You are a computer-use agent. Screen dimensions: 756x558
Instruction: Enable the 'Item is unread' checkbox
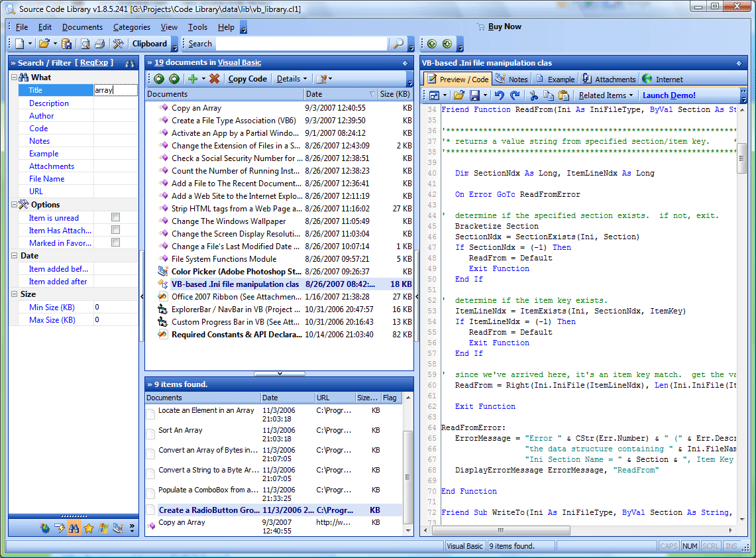[115, 217]
